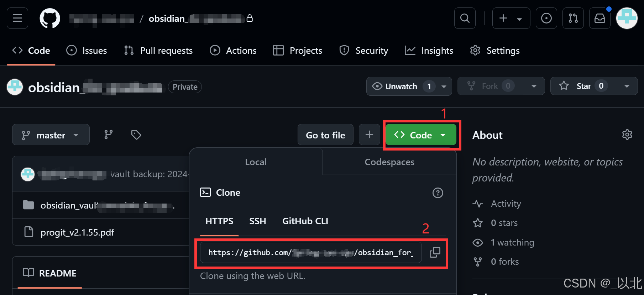This screenshot has height=295, width=644.
Task: Select the HTTPS clone option
Action: click(219, 221)
